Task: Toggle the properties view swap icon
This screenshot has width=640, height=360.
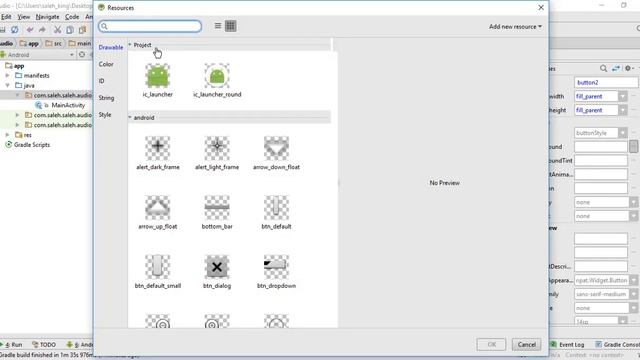Action: (x=616, y=69)
